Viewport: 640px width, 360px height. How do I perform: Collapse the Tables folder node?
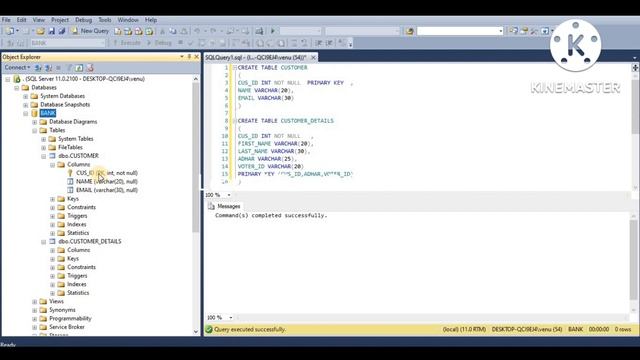(x=35, y=131)
